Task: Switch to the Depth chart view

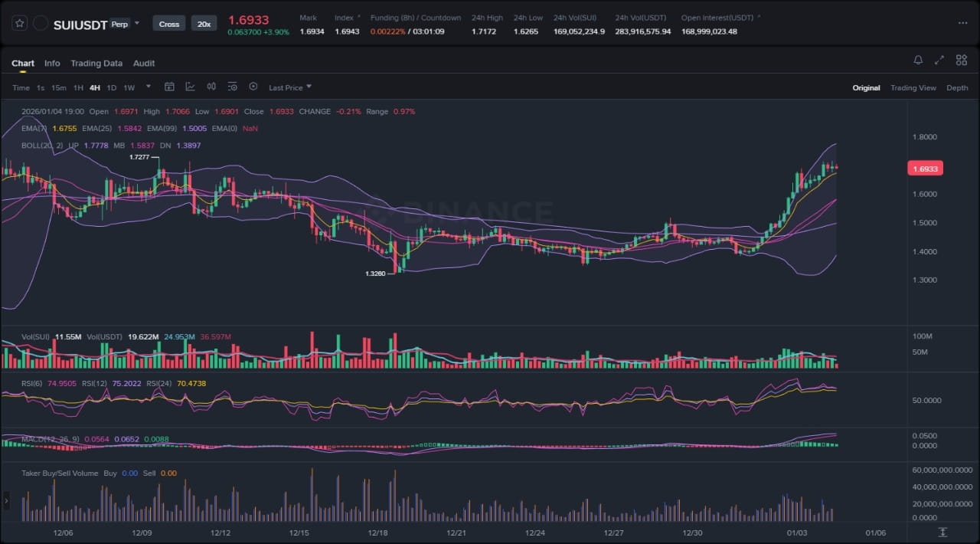Action: point(957,87)
